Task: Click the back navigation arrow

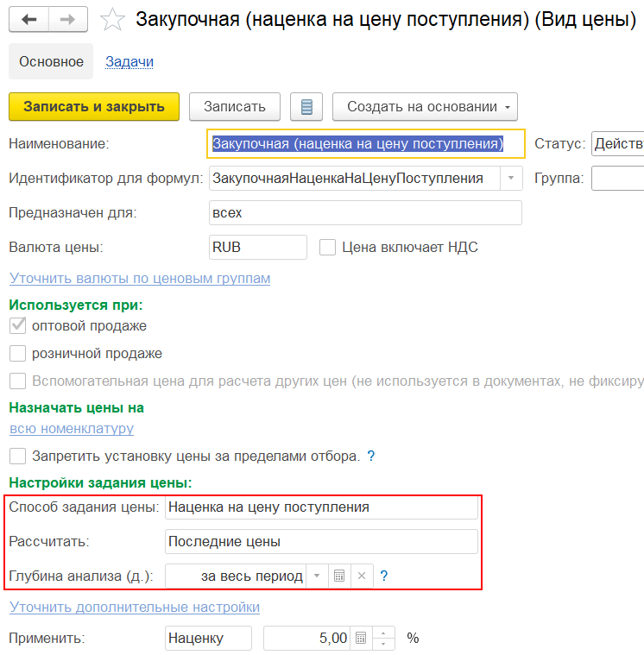Action: pos(28,19)
